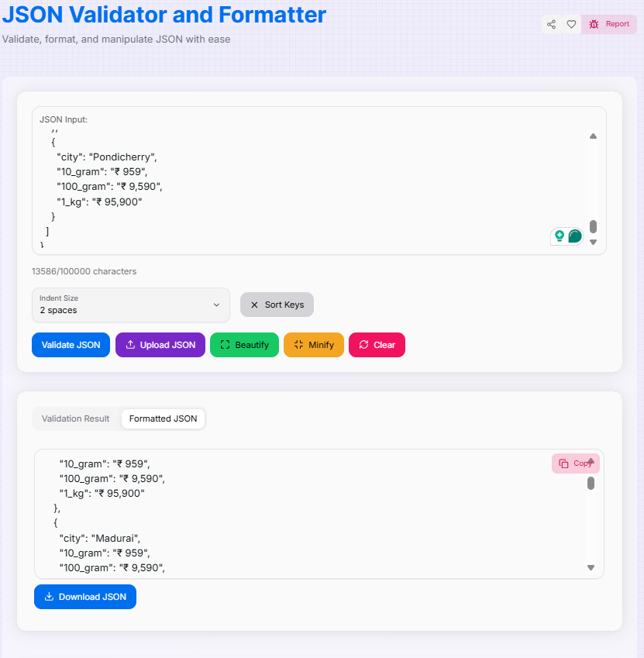Click the download icon on Download JSON
The image size is (644, 658).
pos(50,597)
